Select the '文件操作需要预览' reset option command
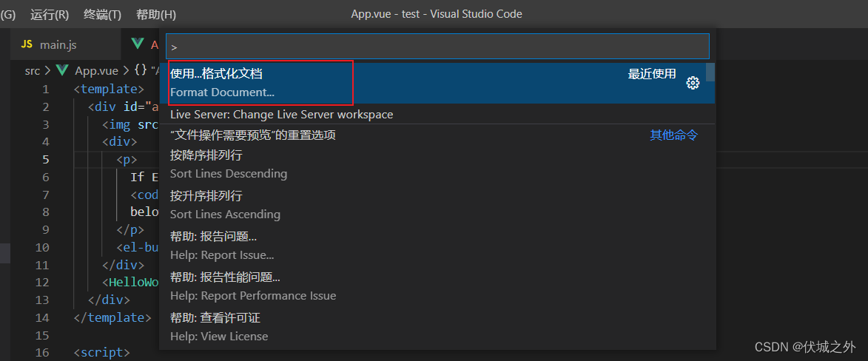868x361 pixels. [252, 135]
